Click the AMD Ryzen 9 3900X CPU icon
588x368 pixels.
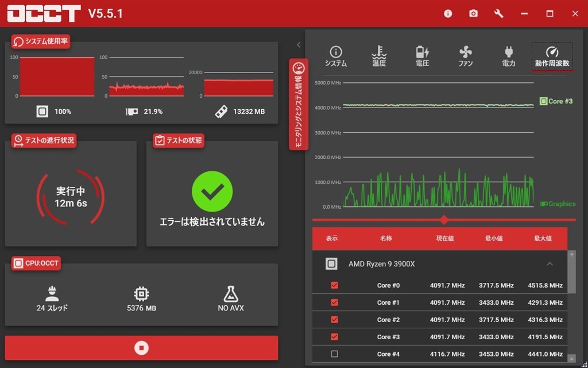[331, 264]
